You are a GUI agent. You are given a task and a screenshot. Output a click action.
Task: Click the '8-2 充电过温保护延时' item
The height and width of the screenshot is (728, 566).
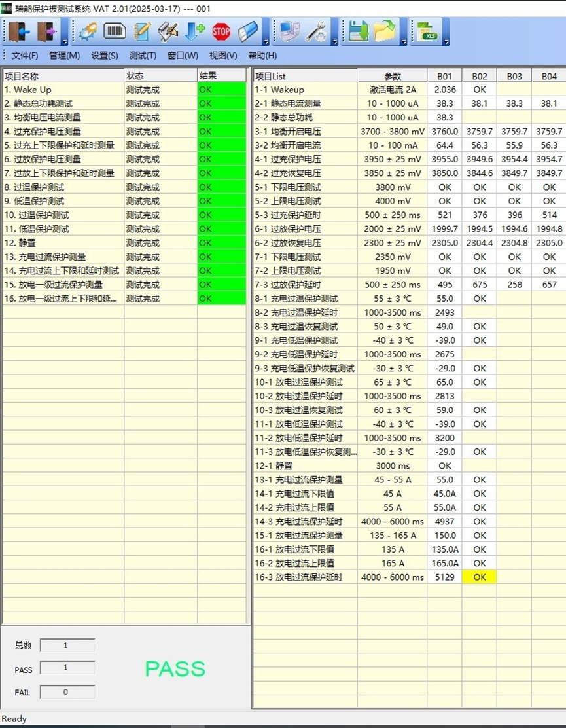coord(306,312)
